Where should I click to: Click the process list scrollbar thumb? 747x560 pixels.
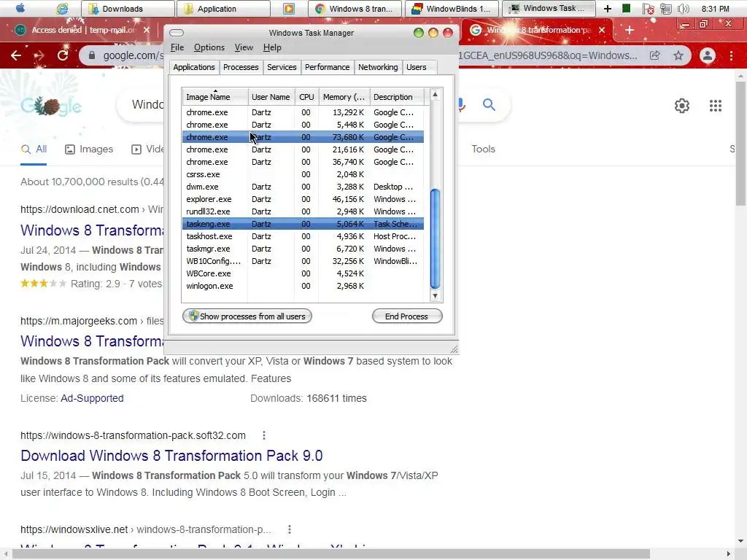pos(435,238)
